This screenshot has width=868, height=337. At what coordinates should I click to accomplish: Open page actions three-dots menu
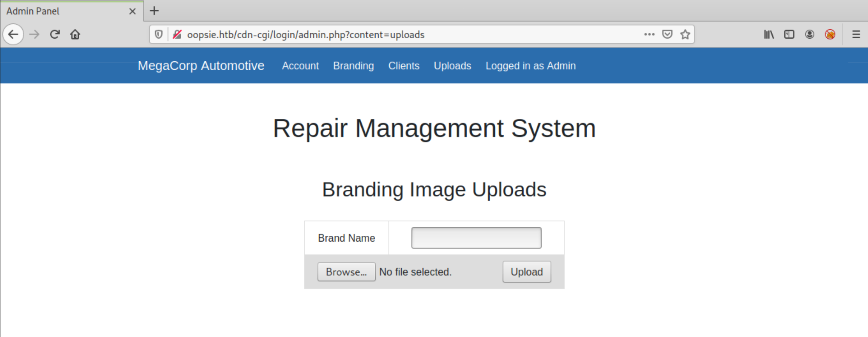point(649,34)
